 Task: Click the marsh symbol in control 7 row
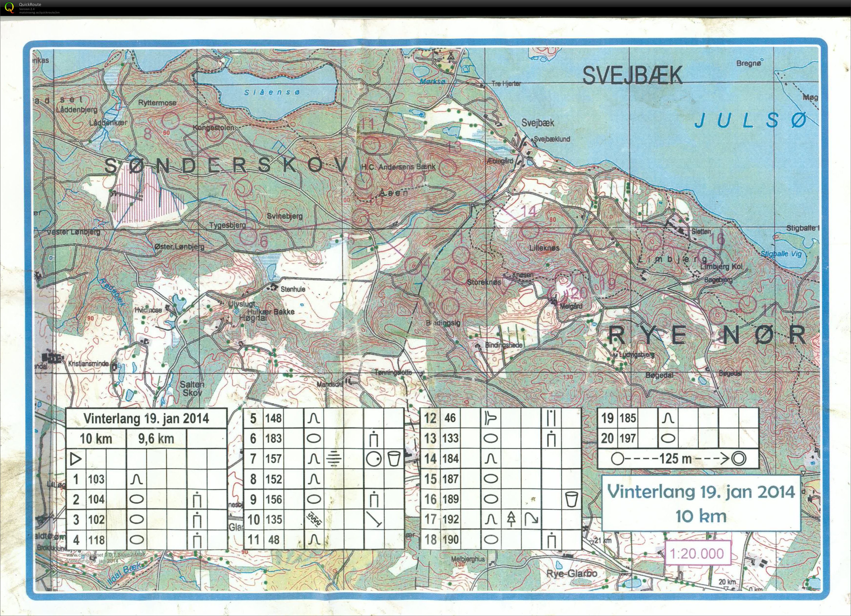pyautogui.click(x=334, y=459)
